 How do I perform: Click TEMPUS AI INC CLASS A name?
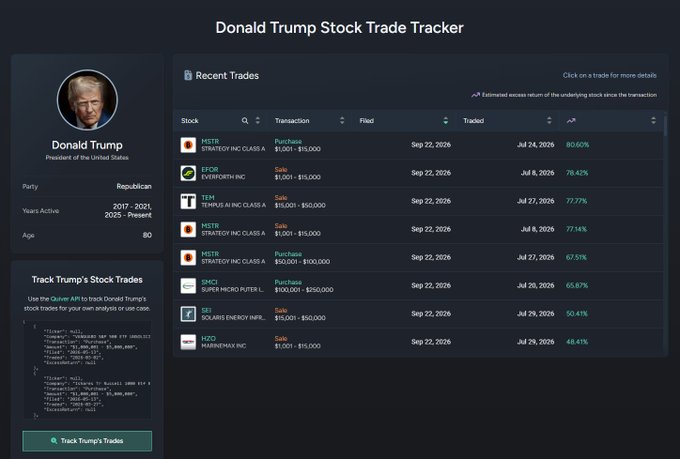233,205
